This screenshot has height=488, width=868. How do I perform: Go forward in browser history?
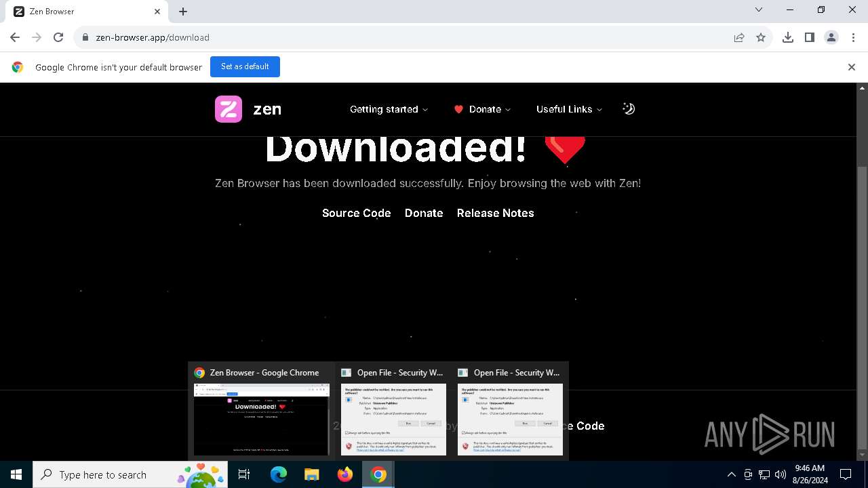pyautogui.click(x=37, y=37)
